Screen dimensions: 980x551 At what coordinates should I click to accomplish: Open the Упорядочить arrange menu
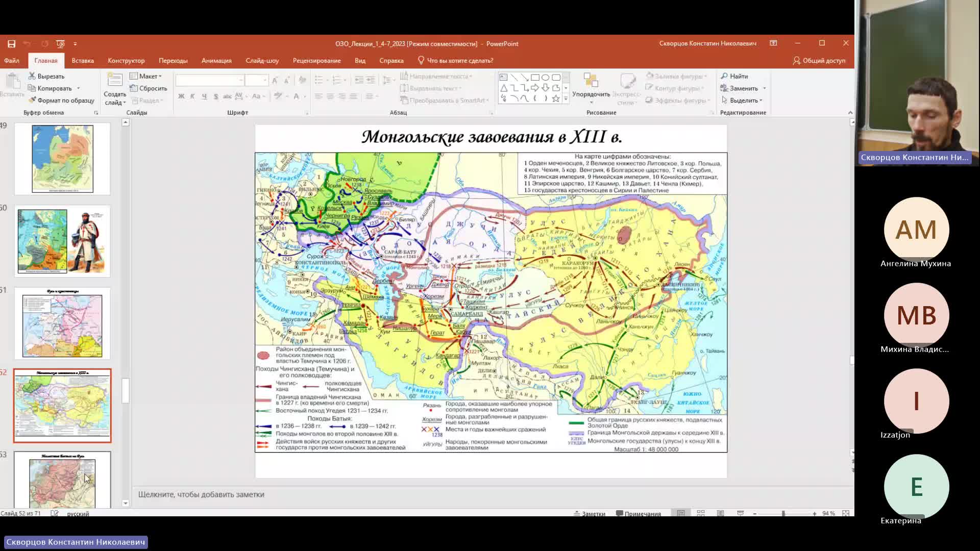coord(591,88)
